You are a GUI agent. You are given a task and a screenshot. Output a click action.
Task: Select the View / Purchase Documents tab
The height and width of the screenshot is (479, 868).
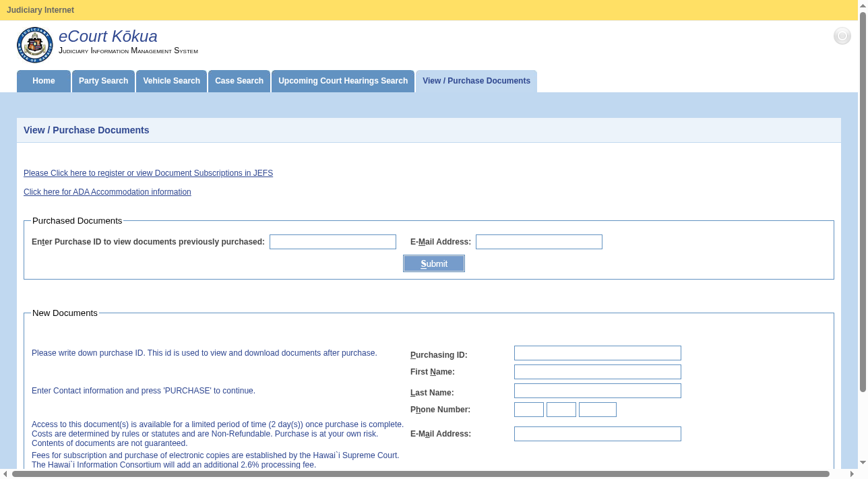(x=476, y=81)
